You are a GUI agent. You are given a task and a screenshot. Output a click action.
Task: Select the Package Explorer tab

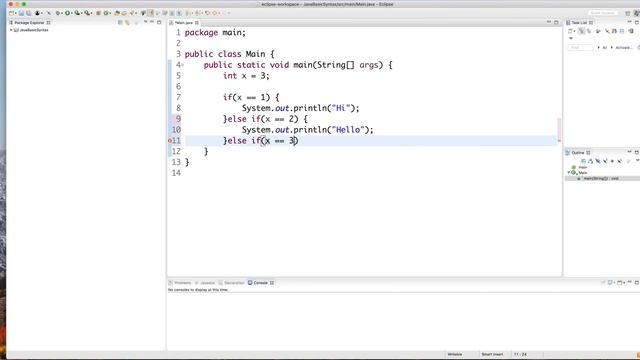[x=29, y=22]
